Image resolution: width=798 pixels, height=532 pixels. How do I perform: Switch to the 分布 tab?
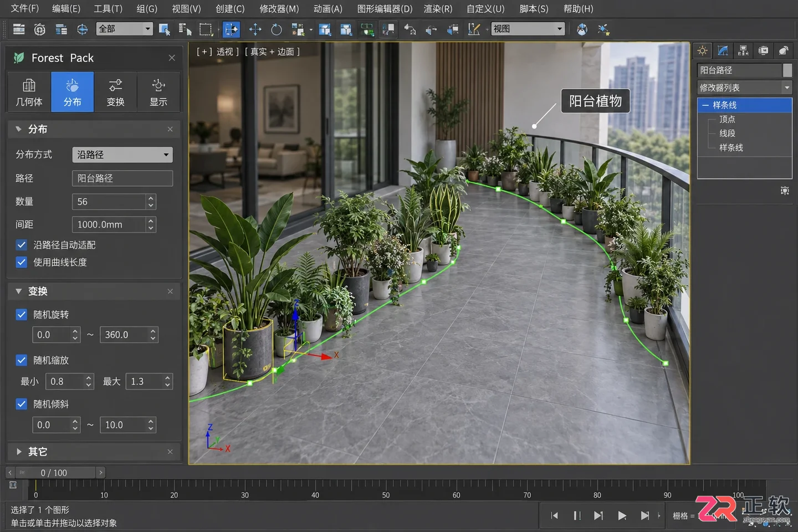pyautogui.click(x=72, y=92)
